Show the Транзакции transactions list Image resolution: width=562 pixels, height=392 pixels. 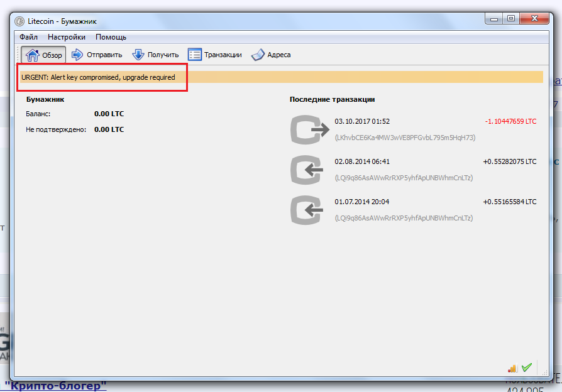[215, 55]
